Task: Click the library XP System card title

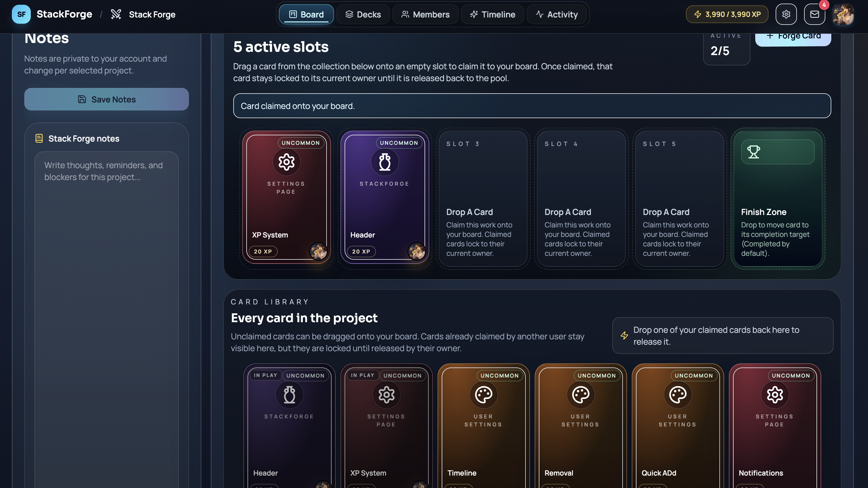Action: pos(368,473)
